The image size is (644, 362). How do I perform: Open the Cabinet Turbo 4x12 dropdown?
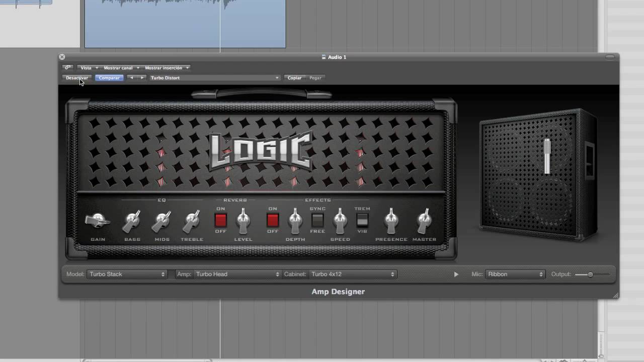tap(353, 274)
